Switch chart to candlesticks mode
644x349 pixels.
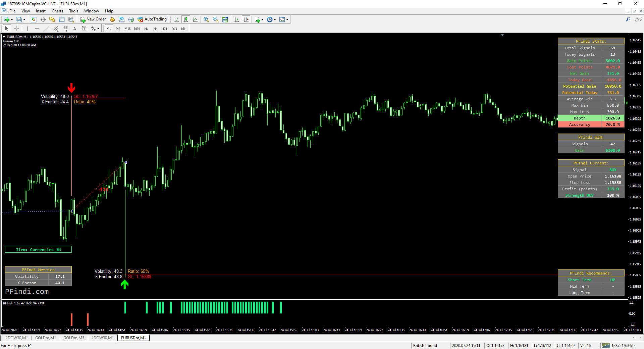[x=185, y=19]
